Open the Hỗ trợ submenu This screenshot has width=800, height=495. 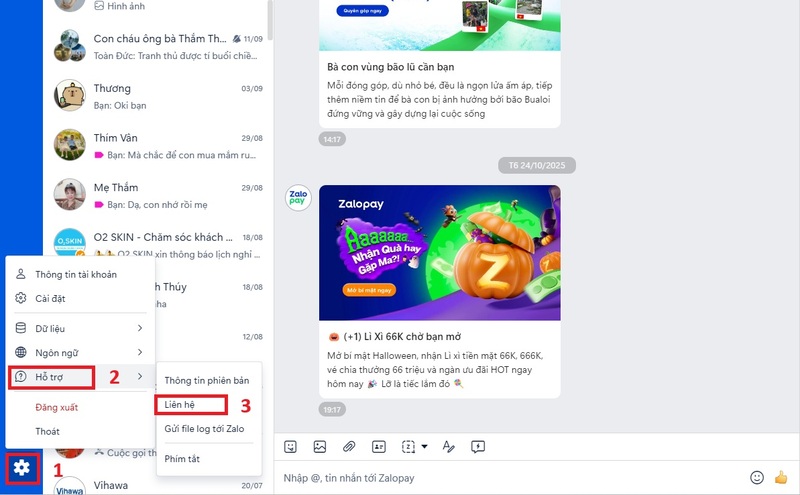pyautogui.click(x=80, y=377)
